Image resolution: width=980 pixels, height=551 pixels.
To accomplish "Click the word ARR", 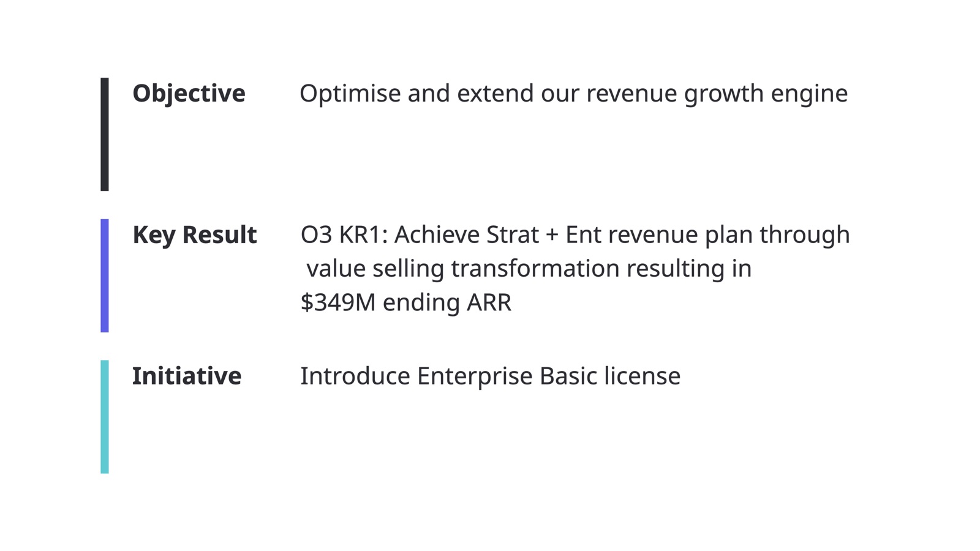I will tap(489, 303).
